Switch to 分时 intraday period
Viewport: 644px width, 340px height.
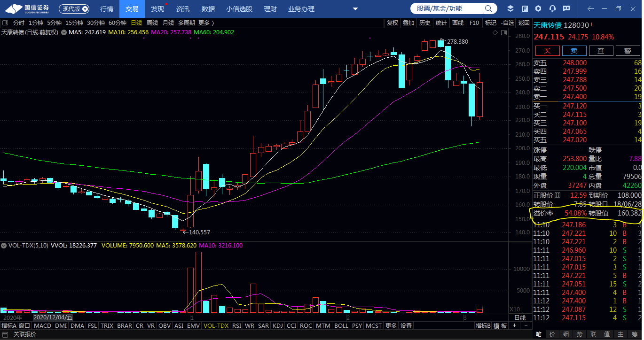19,23
